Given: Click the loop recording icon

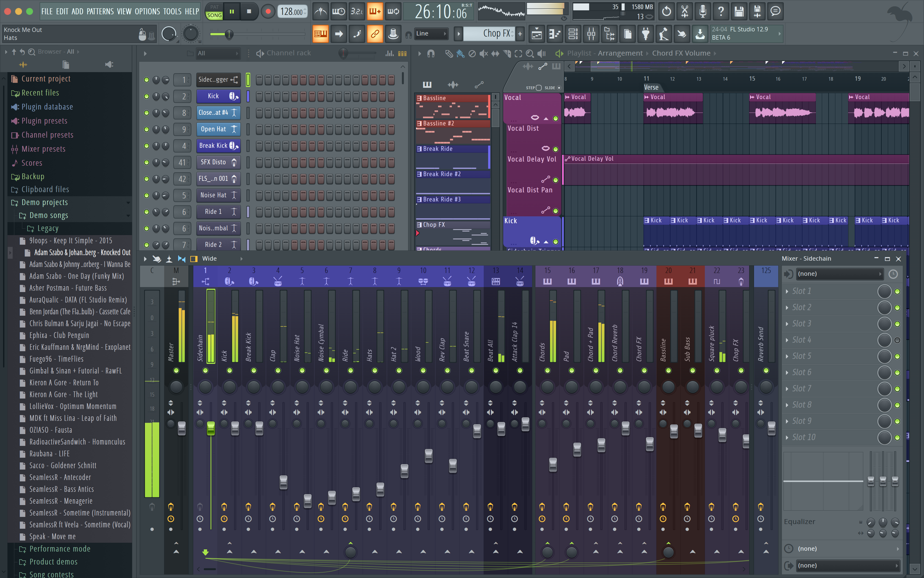Looking at the screenshot, I should pos(393,12).
